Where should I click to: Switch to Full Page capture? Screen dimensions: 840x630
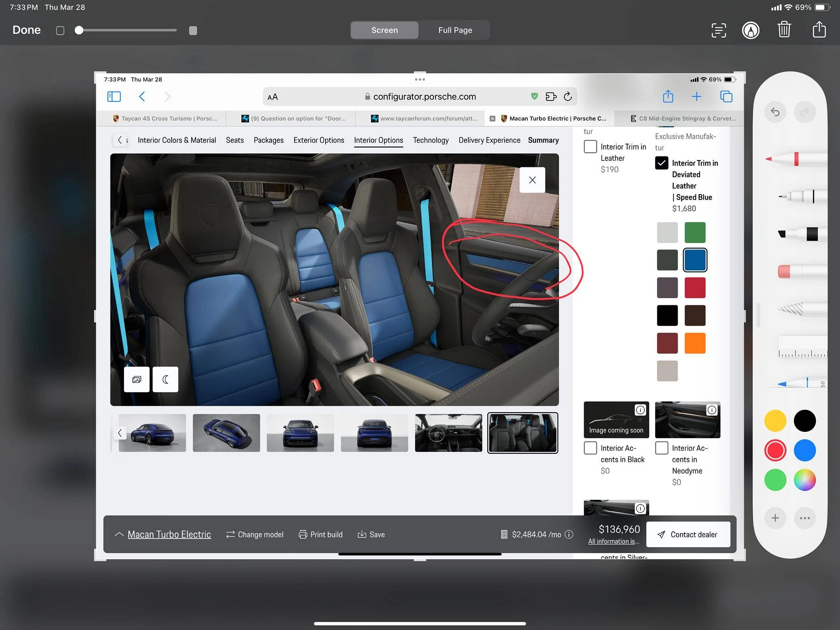455,30
